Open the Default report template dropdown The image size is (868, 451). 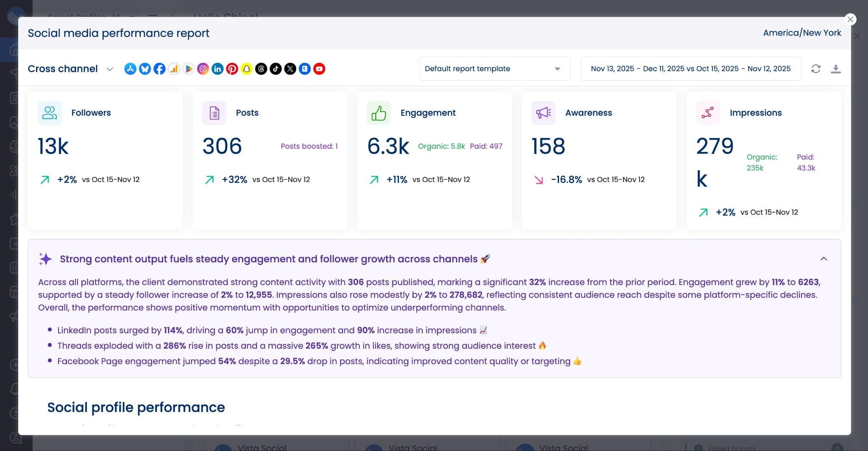coord(494,69)
